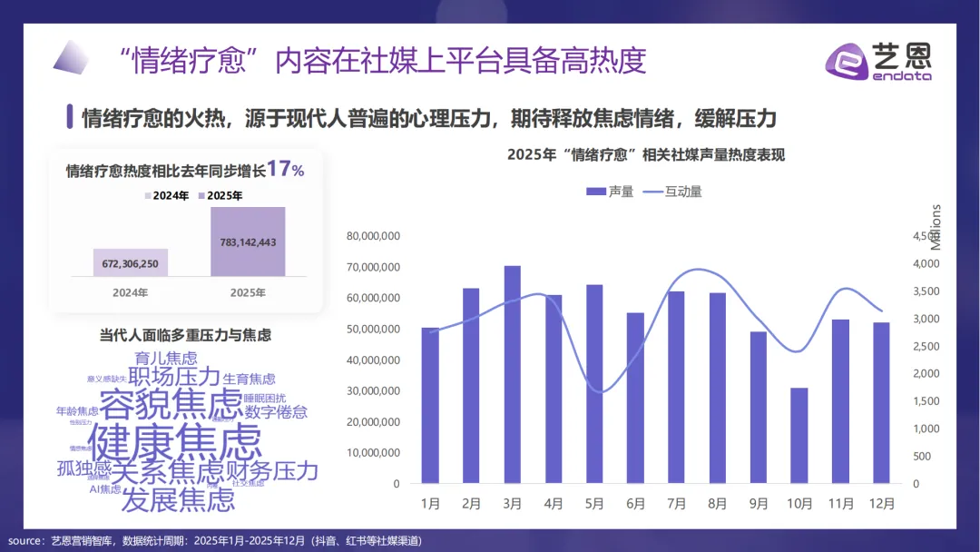The height and width of the screenshot is (552, 980).
Task: Click the word 容貌焦虑 in word cloud
Action: tap(171, 403)
